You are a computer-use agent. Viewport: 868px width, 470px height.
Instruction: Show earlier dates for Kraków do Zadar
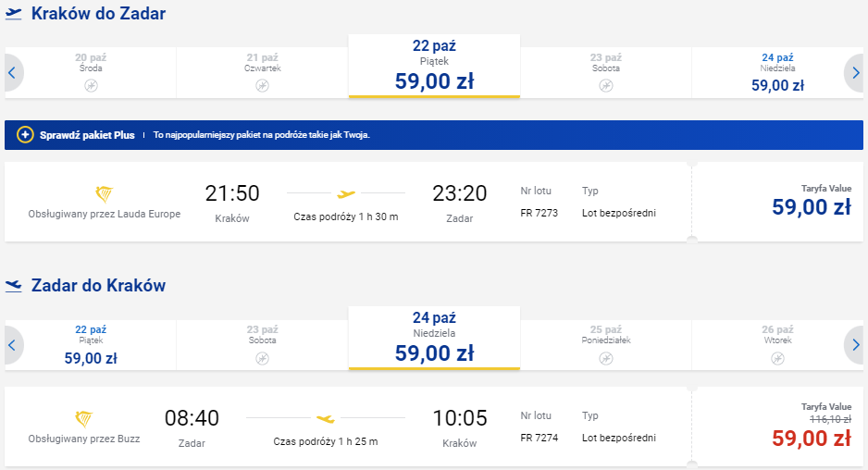pyautogui.click(x=13, y=72)
